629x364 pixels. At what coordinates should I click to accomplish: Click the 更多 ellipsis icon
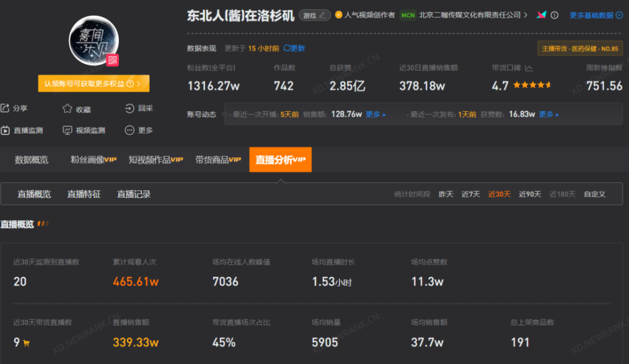129,130
